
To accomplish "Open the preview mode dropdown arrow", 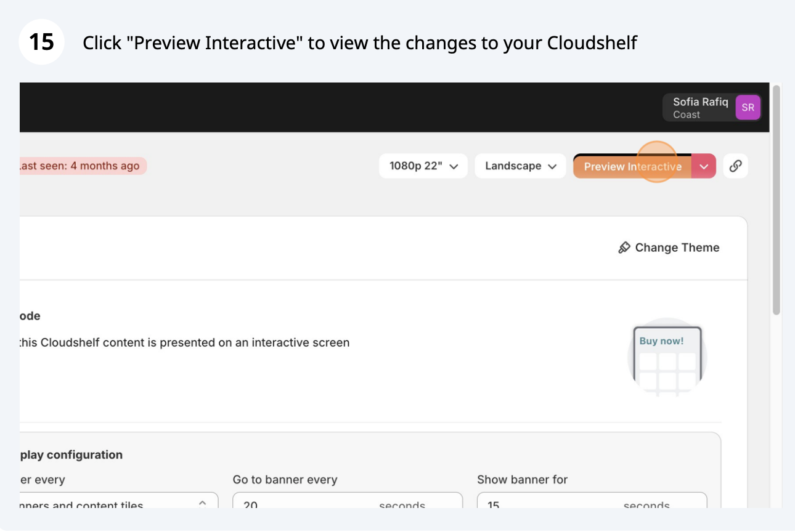I will (704, 166).
